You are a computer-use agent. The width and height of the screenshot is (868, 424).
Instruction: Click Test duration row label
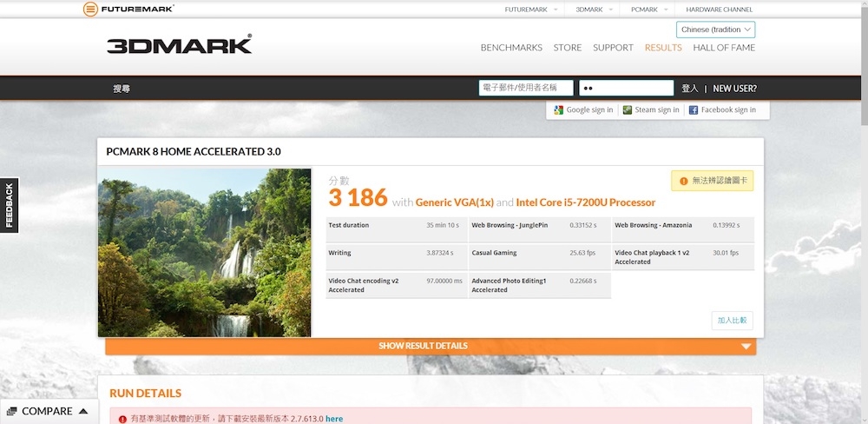(x=349, y=225)
